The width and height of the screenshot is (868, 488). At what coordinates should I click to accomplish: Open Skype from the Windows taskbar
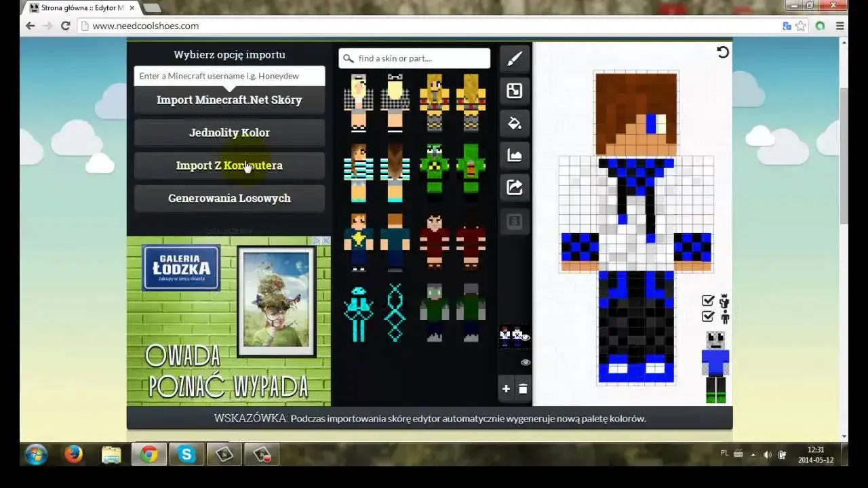point(186,454)
